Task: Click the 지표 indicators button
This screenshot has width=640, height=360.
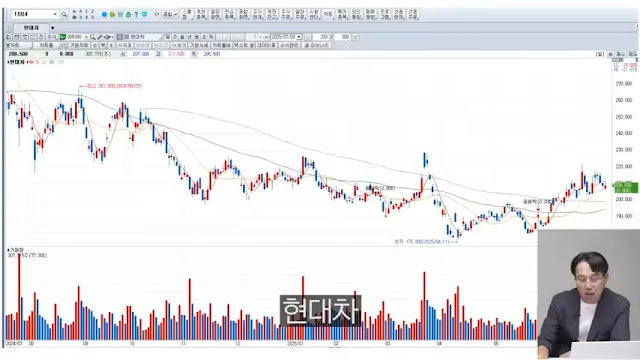Action: tap(125, 45)
